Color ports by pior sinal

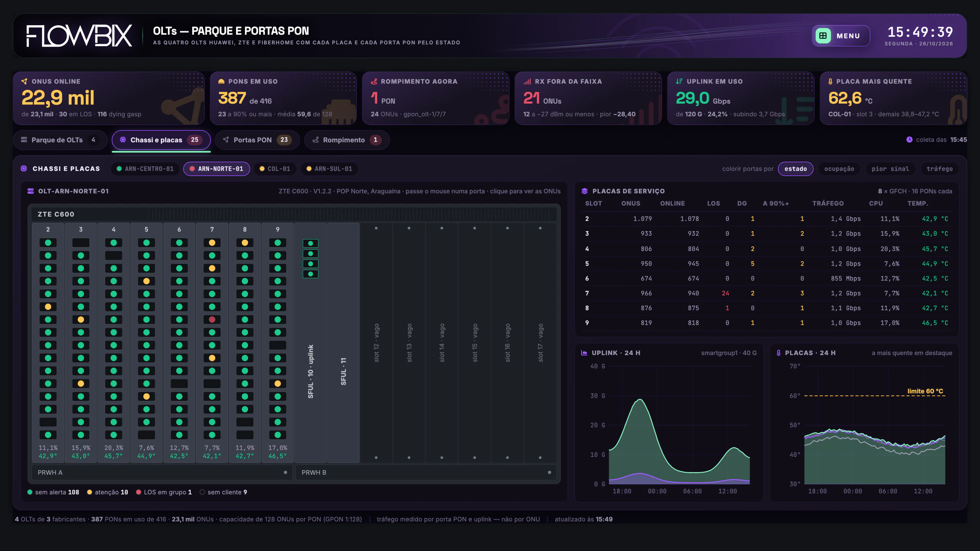coord(890,169)
